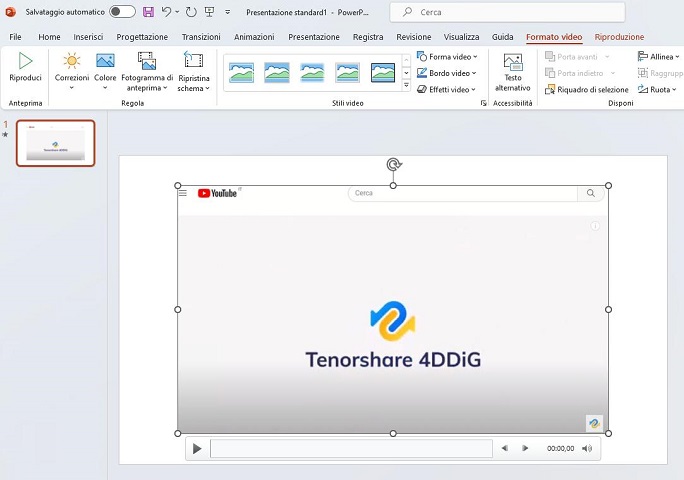Step video backward icon
684x480 pixels.
[x=505, y=448]
